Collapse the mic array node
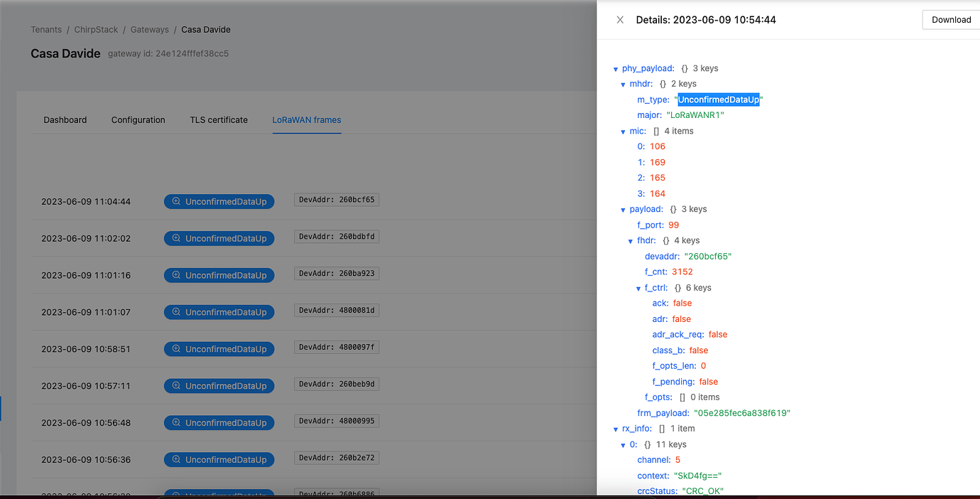The width and height of the screenshot is (980, 499). tap(623, 132)
